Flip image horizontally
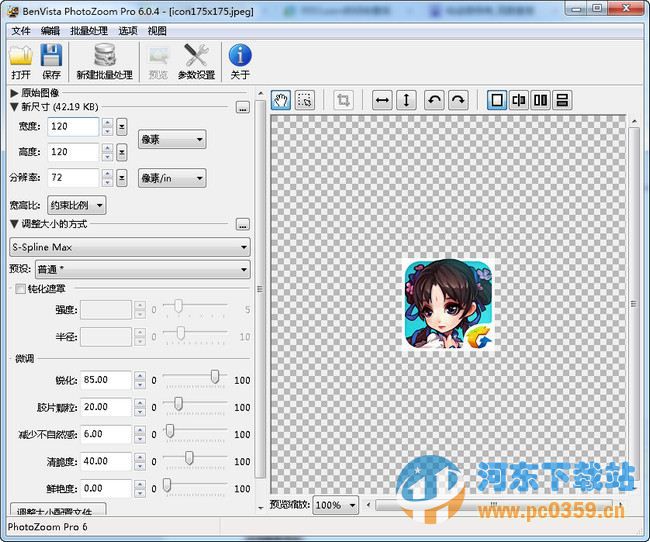 382,100
